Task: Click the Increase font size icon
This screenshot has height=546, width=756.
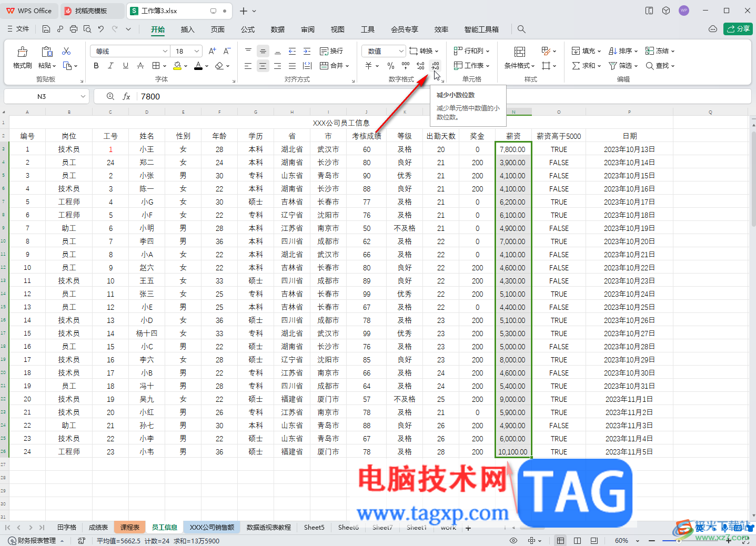Action: coord(212,51)
